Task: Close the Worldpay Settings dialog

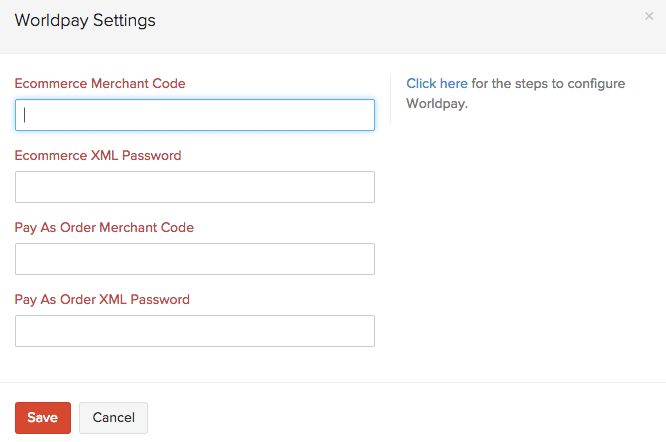Action: pyautogui.click(x=649, y=17)
